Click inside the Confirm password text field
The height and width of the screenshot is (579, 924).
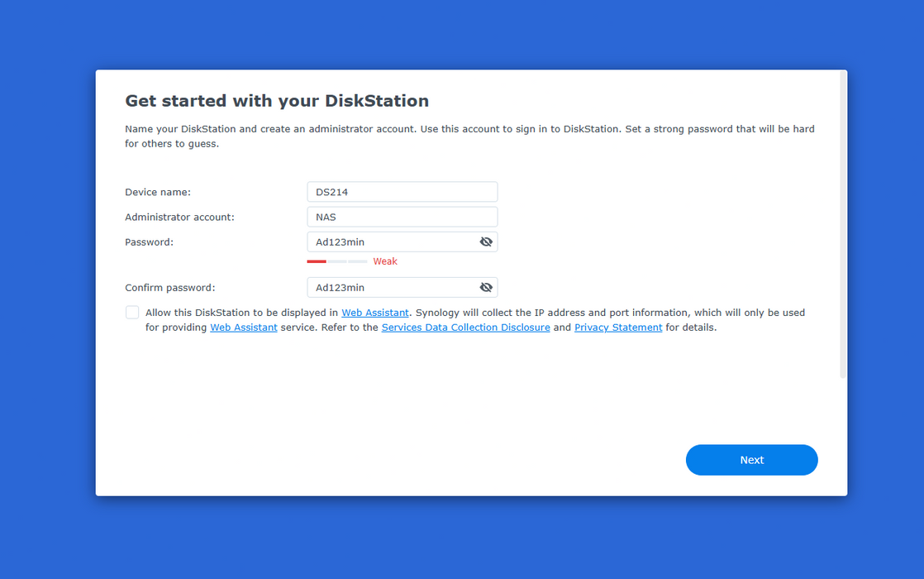[x=392, y=287]
